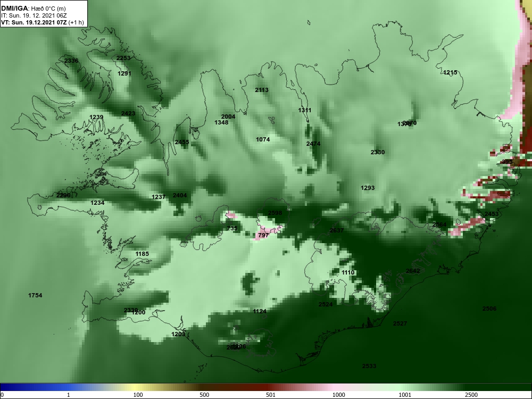Click the map value 2004
Viewport: 532px width, 399px height.
click(x=228, y=117)
